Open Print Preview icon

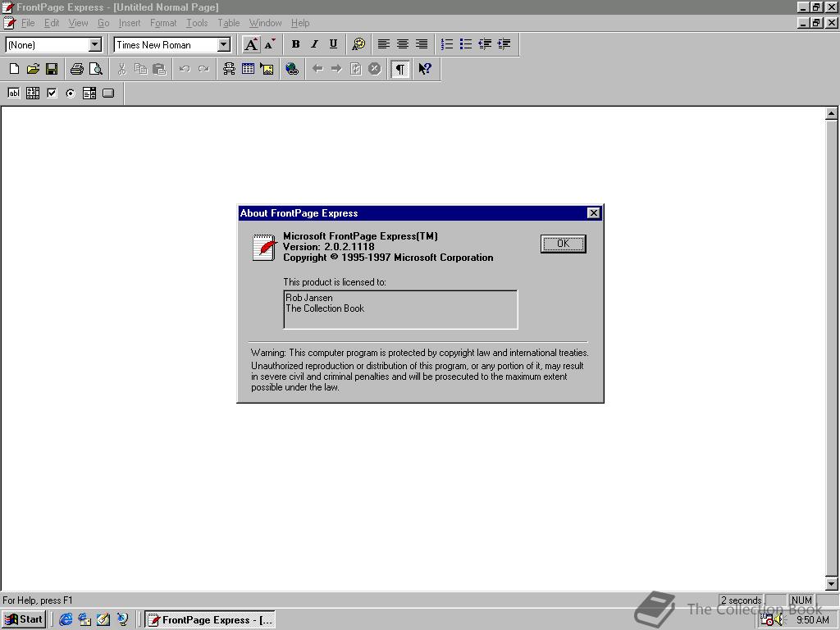(x=96, y=69)
